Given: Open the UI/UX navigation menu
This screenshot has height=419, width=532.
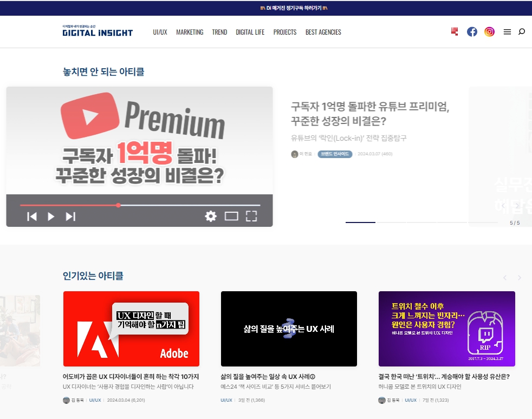Looking at the screenshot, I should click(160, 32).
